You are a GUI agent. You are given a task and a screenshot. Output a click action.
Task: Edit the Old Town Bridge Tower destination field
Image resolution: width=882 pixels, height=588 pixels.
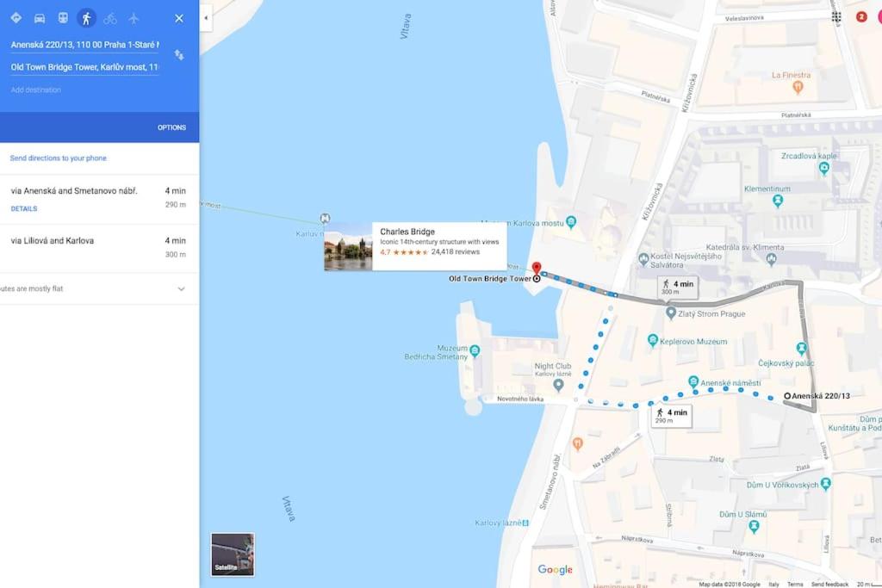[x=84, y=67]
